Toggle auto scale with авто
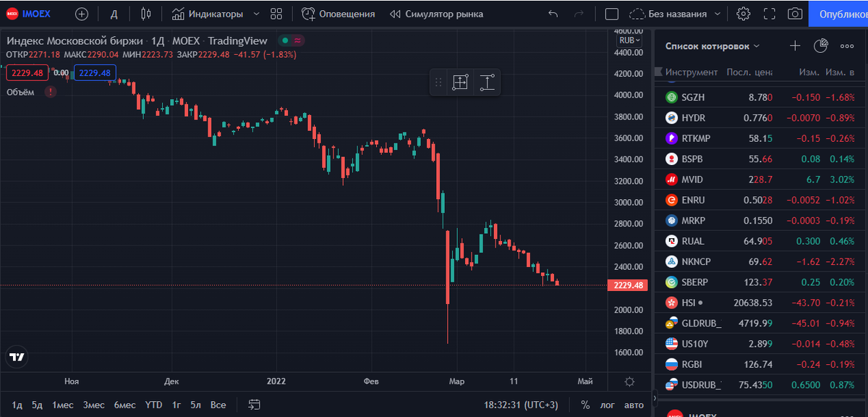The height and width of the screenshot is (417, 868). coord(634,405)
